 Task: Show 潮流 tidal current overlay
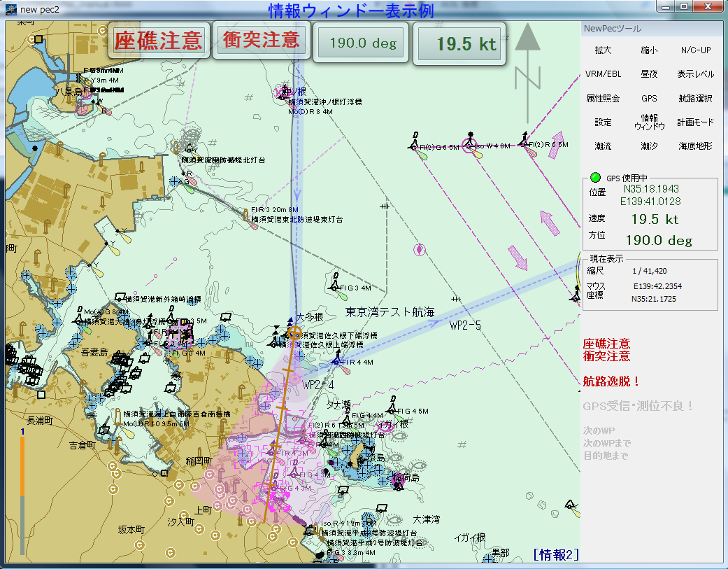pos(603,146)
